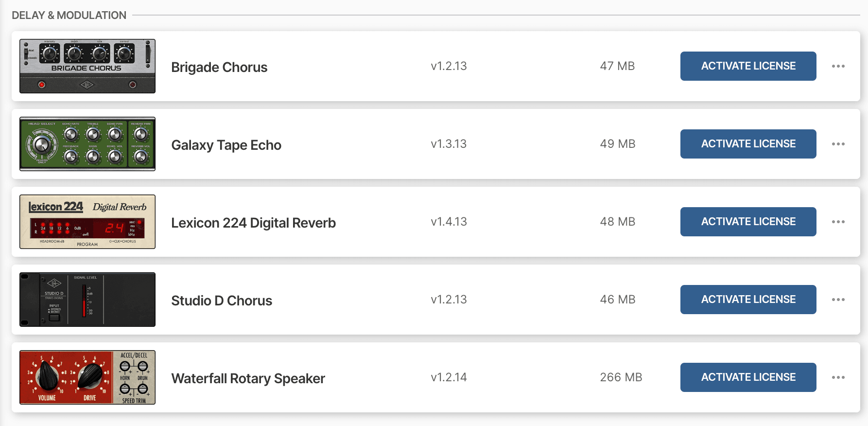Activate license for Studio D Chorus
868x426 pixels.
[748, 300]
